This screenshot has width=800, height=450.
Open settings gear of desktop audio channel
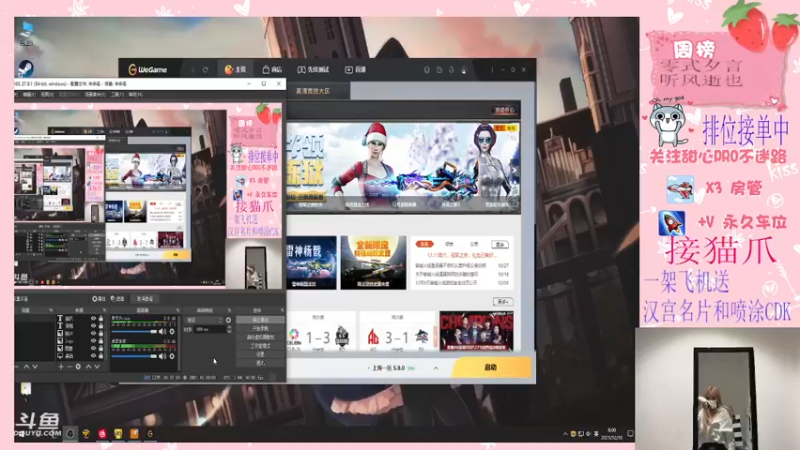(x=172, y=356)
